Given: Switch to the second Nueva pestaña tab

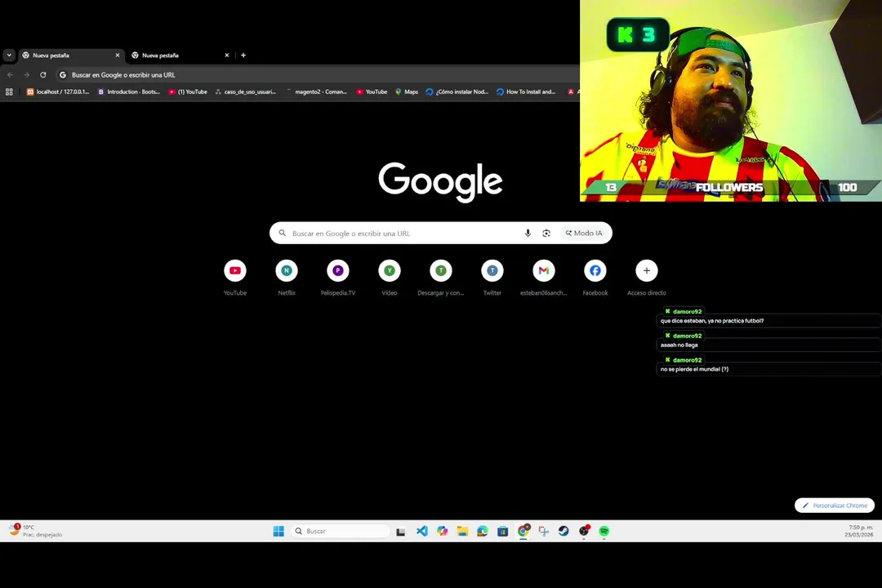Looking at the screenshot, I should click(x=180, y=56).
